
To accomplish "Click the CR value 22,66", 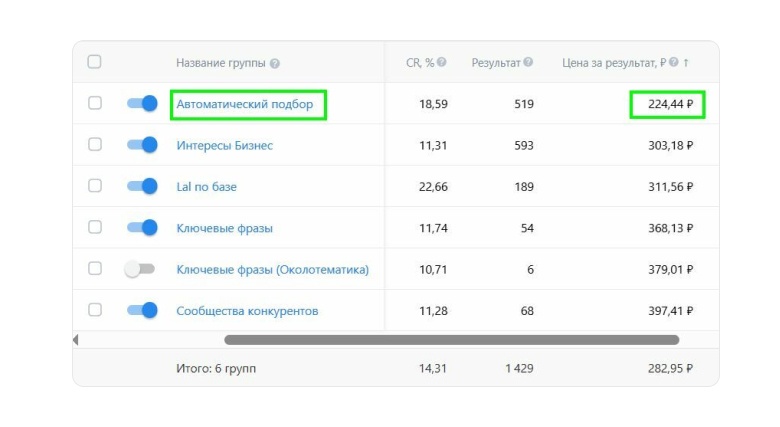I will [x=433, y=187].
